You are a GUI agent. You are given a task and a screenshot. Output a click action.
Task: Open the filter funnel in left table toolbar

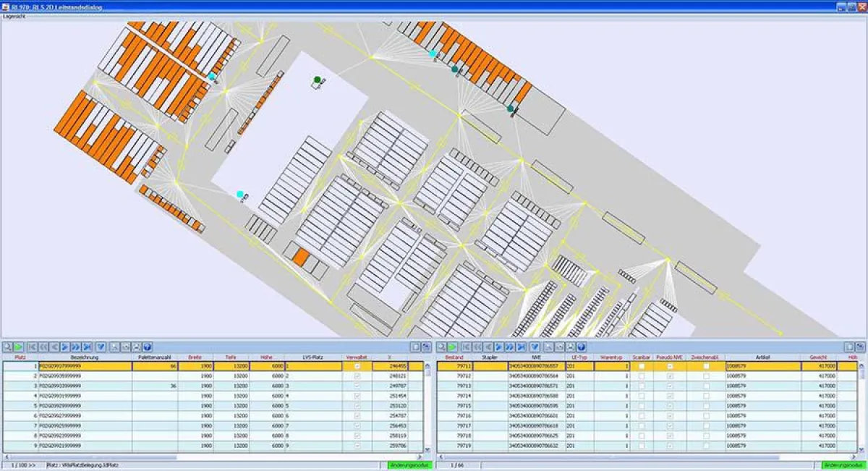101,348
